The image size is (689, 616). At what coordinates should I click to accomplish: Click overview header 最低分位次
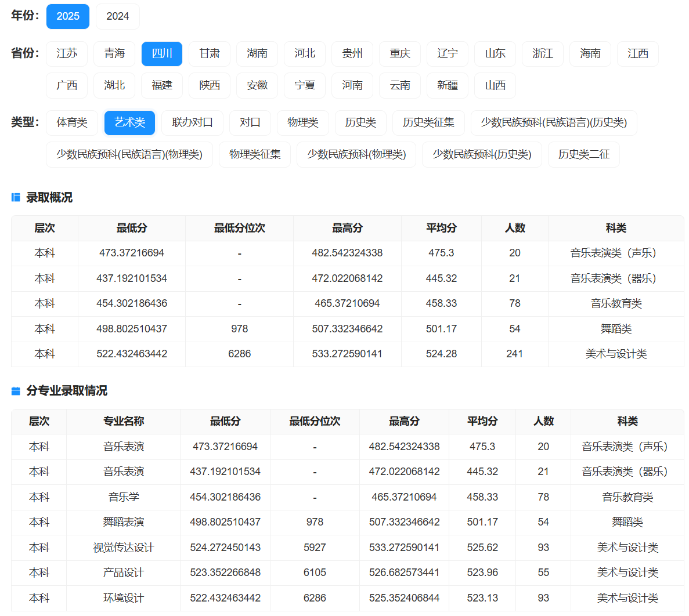tap(240, 229)
